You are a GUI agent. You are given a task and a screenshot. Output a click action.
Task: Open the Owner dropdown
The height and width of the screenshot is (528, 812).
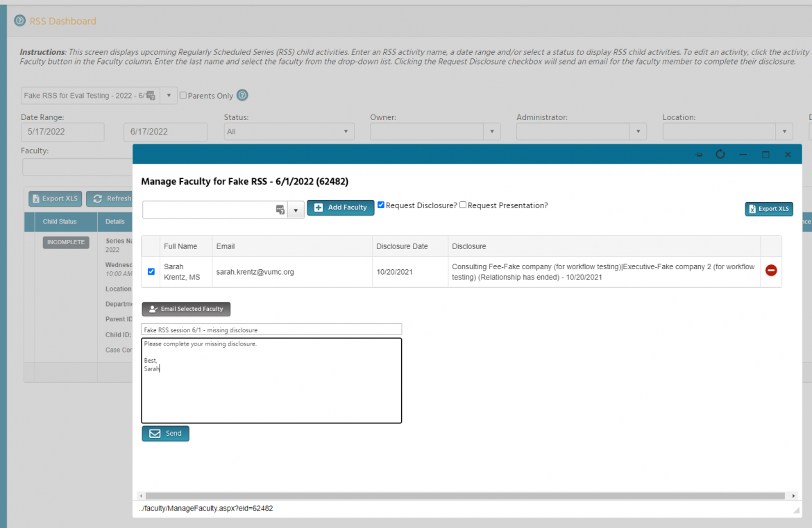coord(492,131)
